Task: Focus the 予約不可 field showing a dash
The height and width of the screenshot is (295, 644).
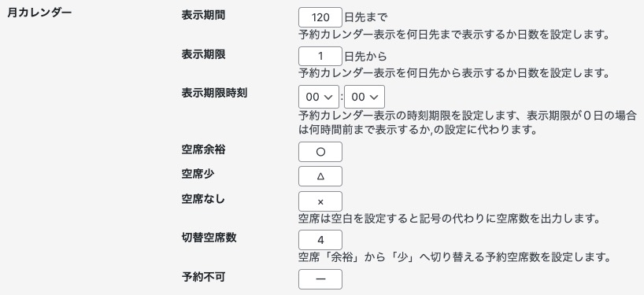Action: (x=320, y=279)
